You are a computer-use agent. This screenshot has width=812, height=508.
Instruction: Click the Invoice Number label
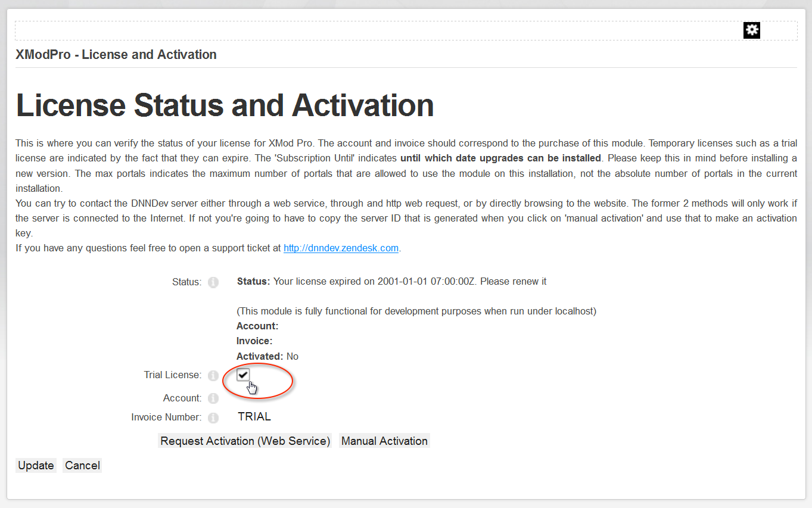click(x=166, y=417)
